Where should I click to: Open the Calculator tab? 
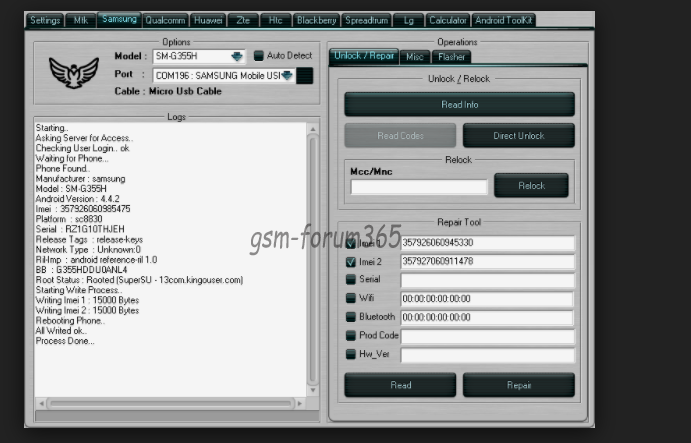(448, 20)
